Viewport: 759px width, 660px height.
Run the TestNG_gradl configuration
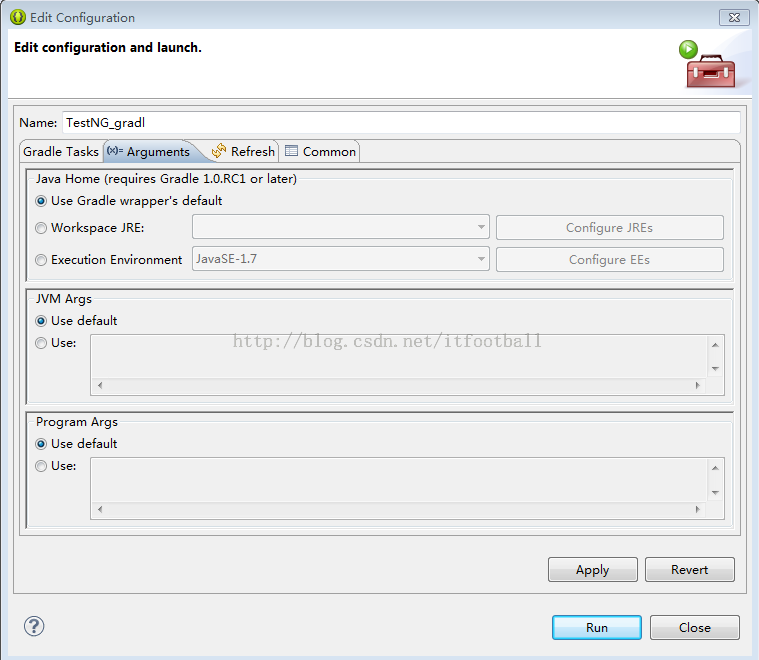coord(597,628)
